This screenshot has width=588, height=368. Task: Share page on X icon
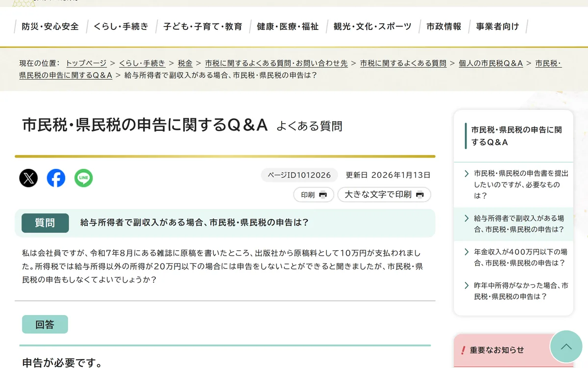click(x=28, y=178)
